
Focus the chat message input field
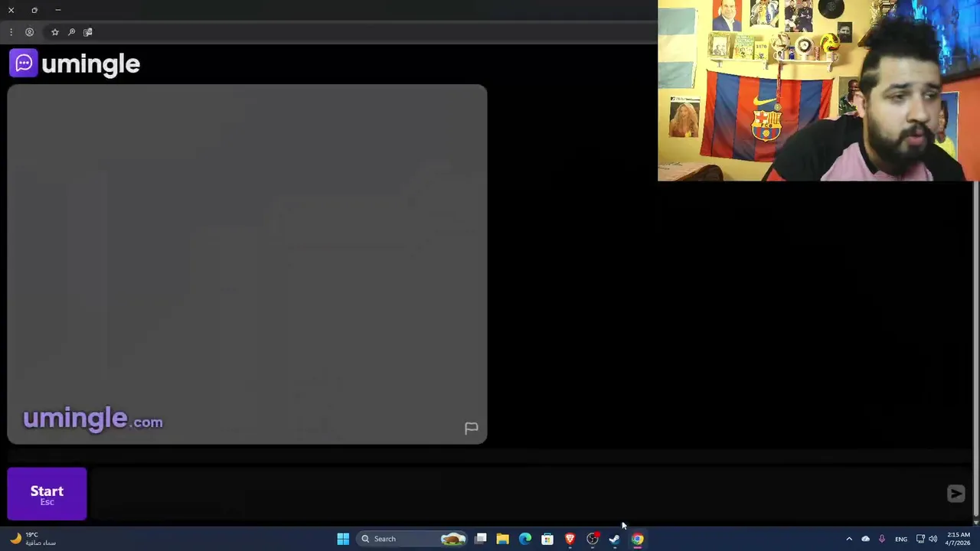click(x=517, y=494)
